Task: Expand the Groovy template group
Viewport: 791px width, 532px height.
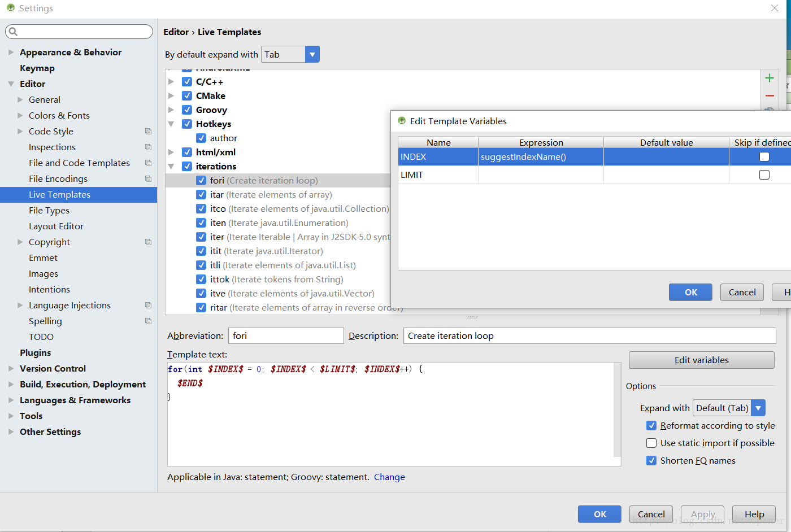Action: (171, 110)
